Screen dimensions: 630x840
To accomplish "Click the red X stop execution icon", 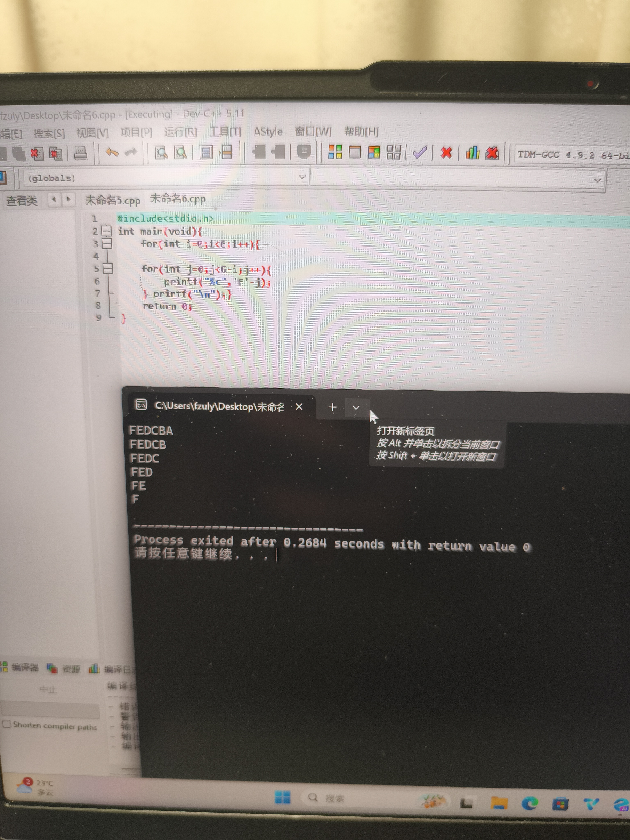I will (x=446, y=153).
